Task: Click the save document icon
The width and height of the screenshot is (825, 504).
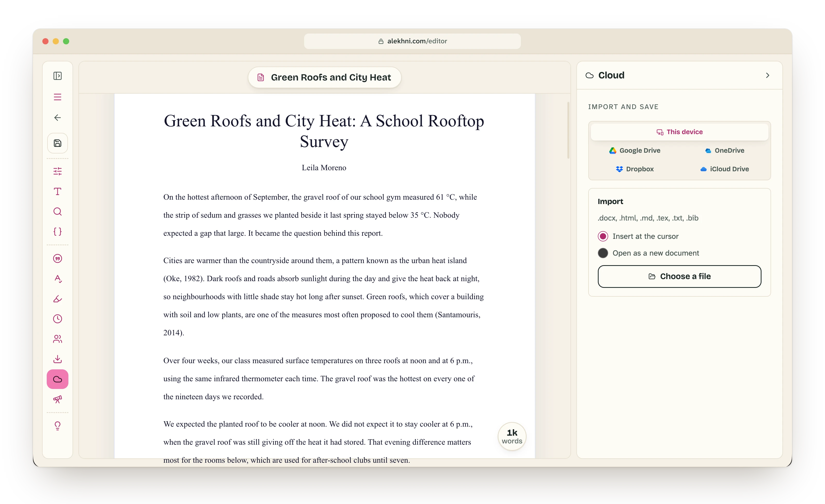Action: coord(58,143)
